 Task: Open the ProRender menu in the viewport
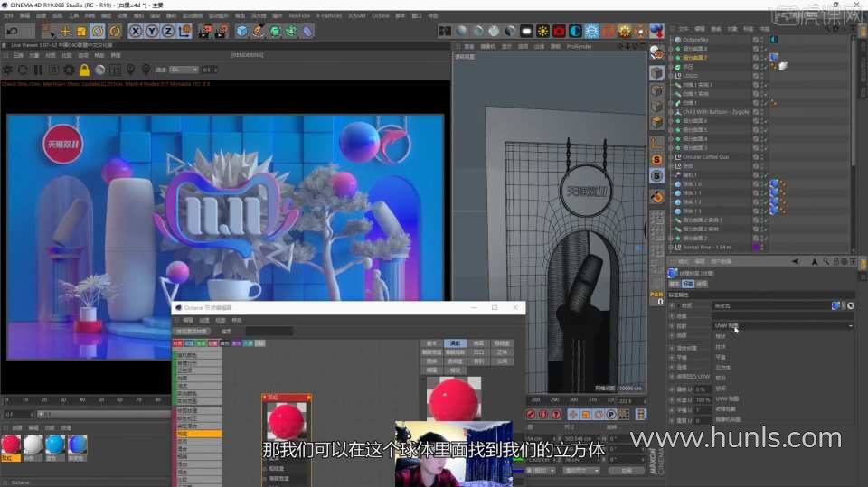pyautogui.click(x=579, y=46)
